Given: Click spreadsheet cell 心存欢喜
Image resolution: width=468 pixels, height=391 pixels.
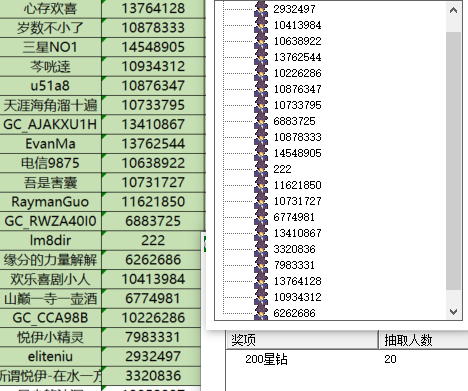Looking at the screenshot, I should 50,9.
